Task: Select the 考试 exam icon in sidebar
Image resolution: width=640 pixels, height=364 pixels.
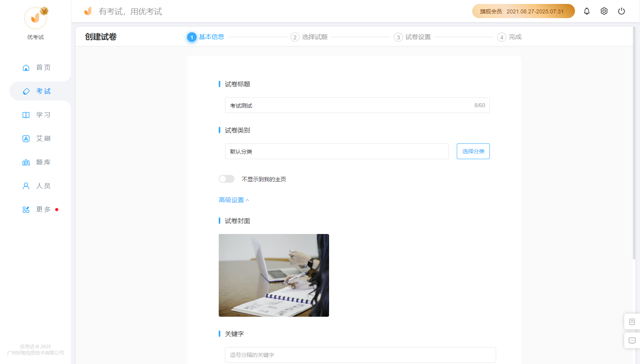Action: 26,91
